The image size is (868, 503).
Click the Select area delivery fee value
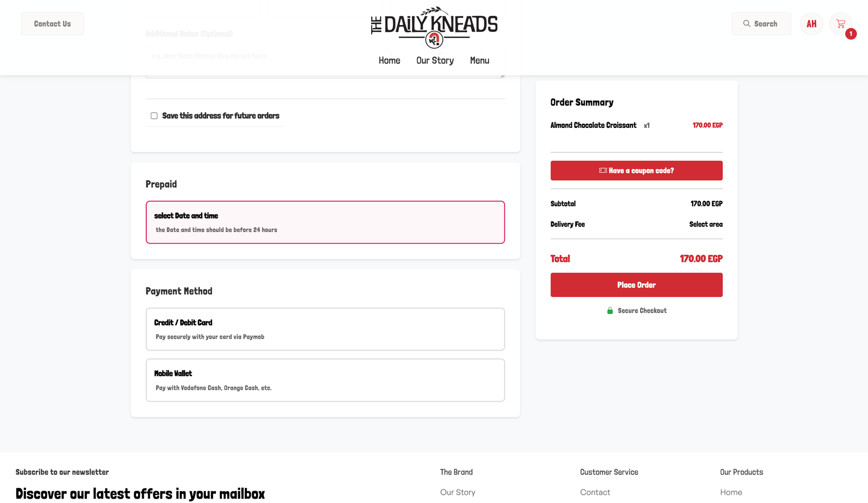click(706, 224)
